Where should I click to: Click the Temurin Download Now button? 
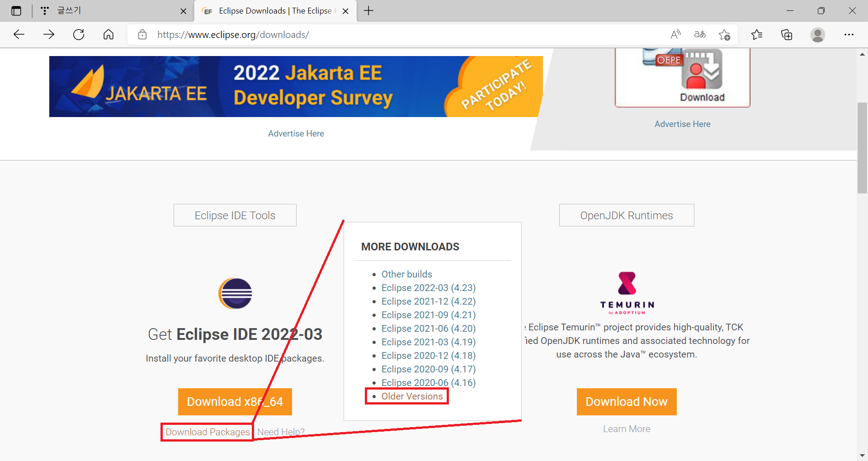coord(627,402)
